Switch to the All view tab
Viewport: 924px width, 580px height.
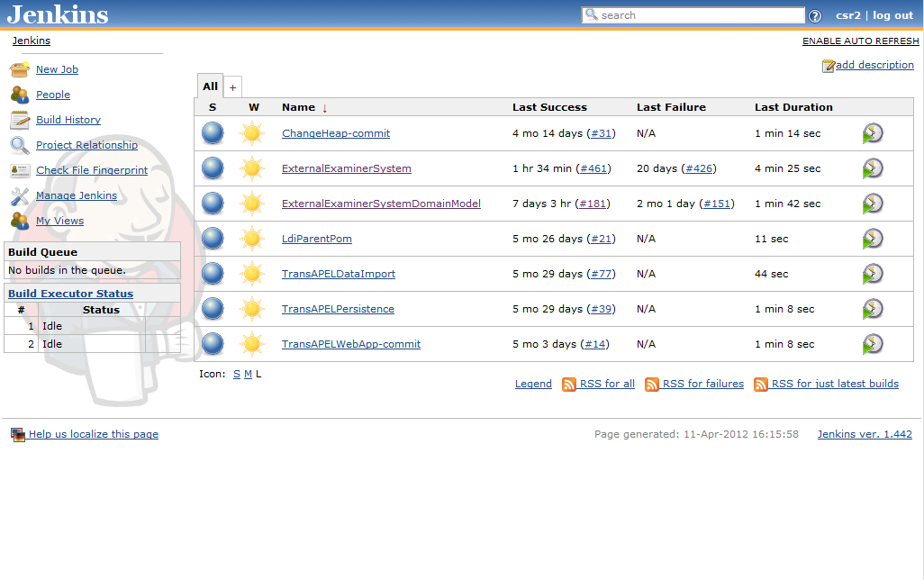click(x=210, y=86)
